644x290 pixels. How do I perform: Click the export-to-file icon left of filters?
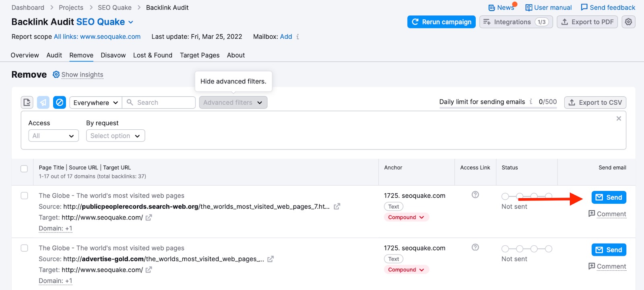[x=27, y=102]
